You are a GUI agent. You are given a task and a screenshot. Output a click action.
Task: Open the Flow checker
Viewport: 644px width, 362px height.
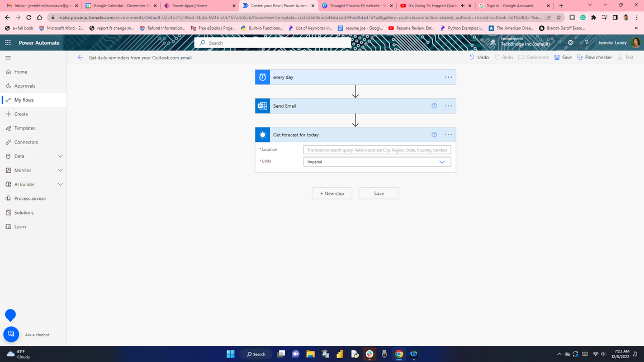click(594, 58)
